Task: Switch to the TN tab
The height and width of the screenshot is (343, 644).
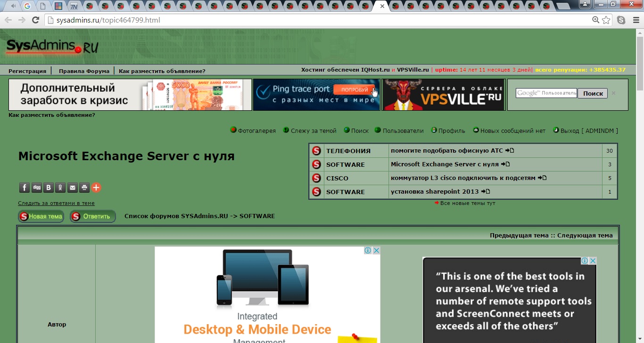Action: point(74,6)
